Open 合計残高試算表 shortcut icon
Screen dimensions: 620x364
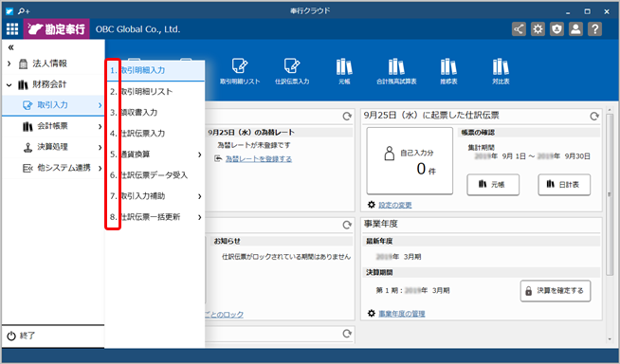396,71
